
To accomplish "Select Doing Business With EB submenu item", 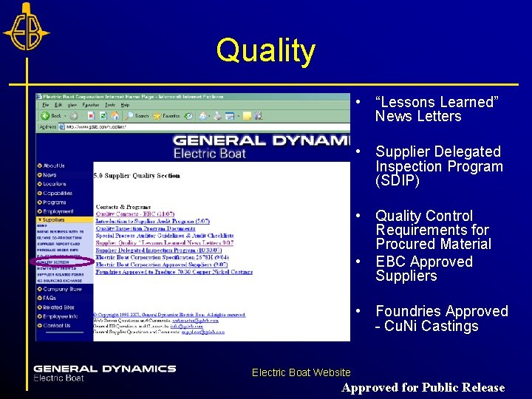I will (60, 232).
